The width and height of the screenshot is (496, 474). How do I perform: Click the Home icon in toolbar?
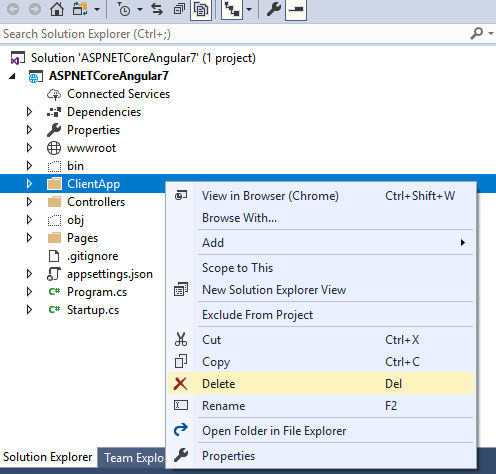(x=57, y=9)
